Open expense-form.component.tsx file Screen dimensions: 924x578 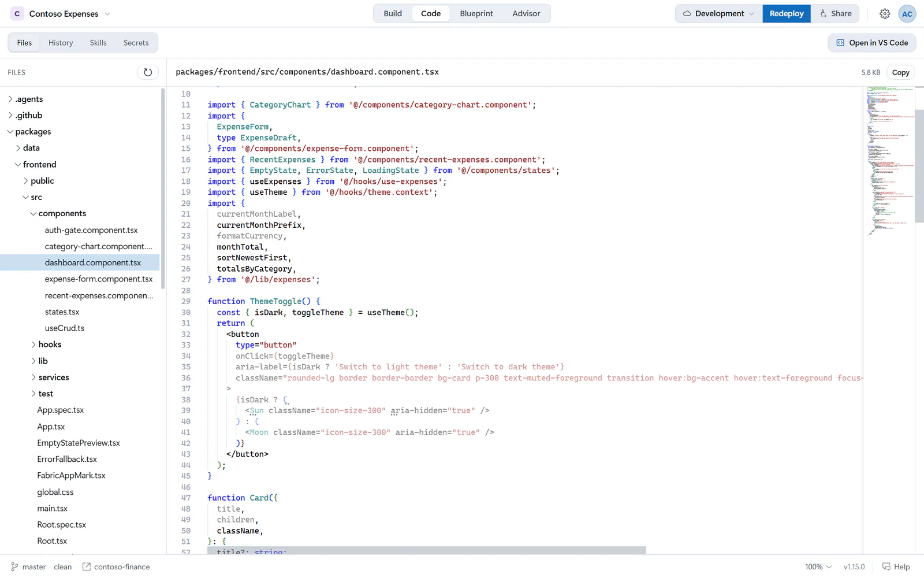[x=99, y=279]
